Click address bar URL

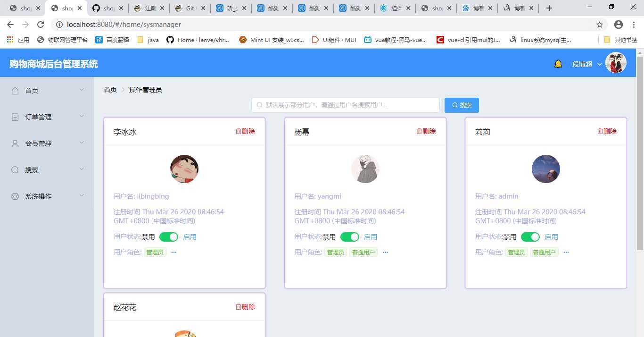pyautogui.click(x=124, y=25)
